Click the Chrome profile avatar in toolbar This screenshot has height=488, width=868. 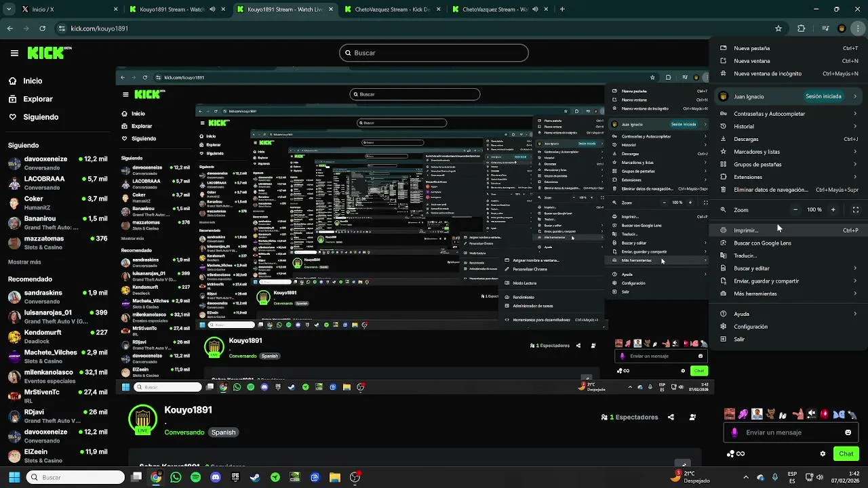coord(842,28)
